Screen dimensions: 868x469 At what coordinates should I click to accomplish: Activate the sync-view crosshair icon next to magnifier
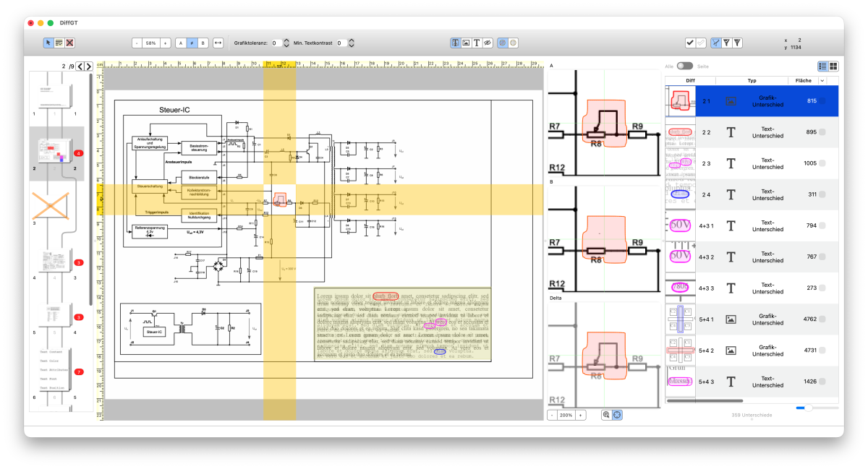pyautogui.click(x=618, y=415)
